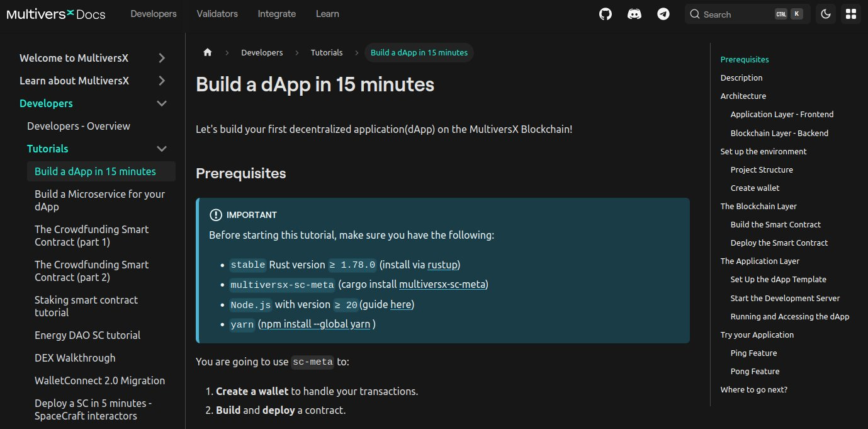Image resolution: width=868 pixels, height=429 pixels.
Task: Jump to Running and Accessing the dApp
Action: click(790, 316)
